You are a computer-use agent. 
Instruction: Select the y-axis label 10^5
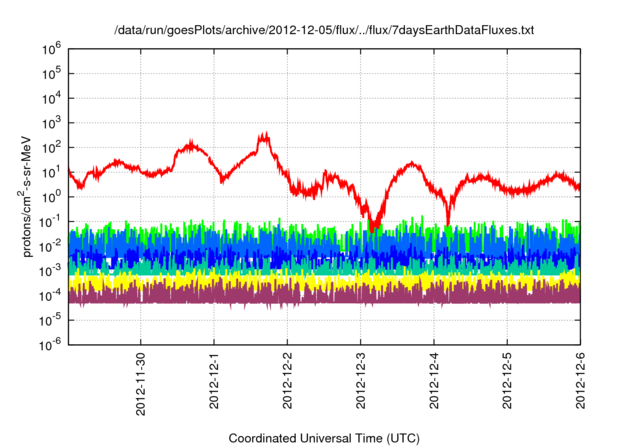(51, 74)
